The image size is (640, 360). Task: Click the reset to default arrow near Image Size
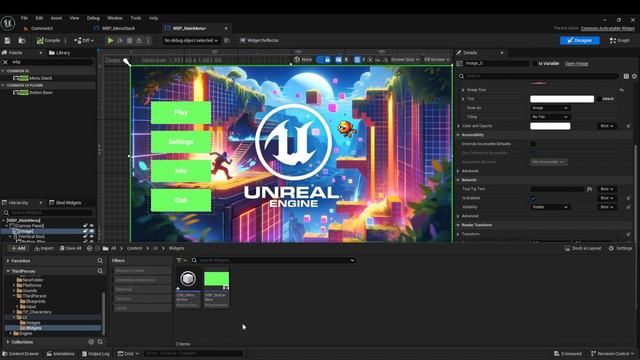click(621, 90)
